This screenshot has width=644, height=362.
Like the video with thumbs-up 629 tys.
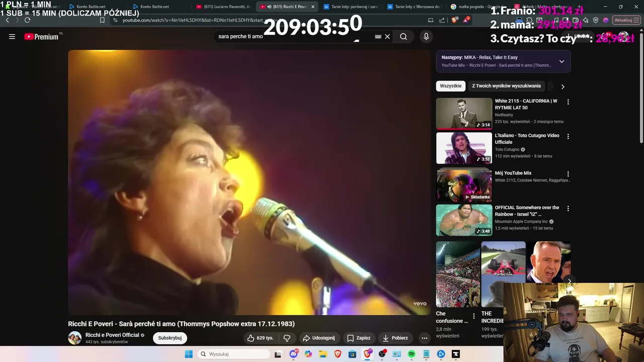[x=260, y=338]
